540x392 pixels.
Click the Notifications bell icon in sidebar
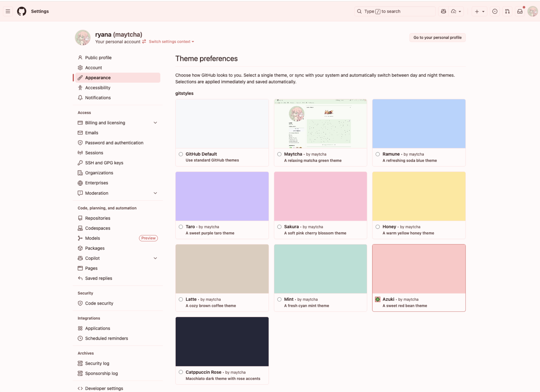pos(80,98)
